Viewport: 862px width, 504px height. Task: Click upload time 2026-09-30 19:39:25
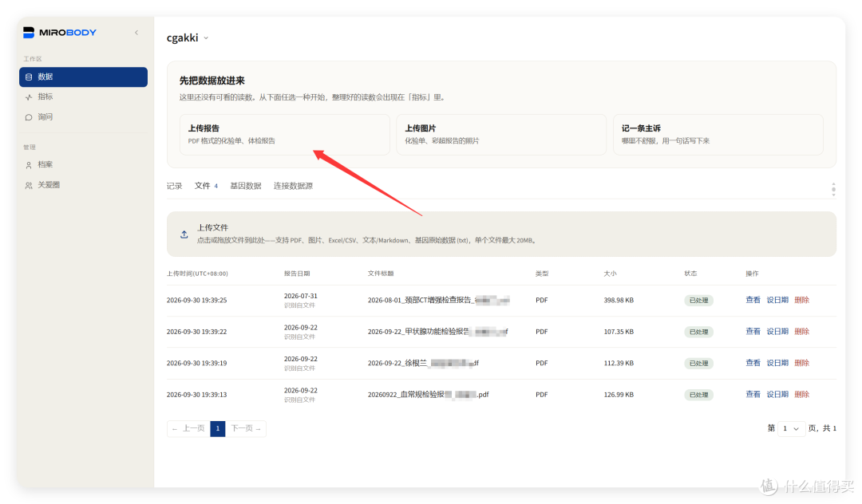pyautogui.click(x=197, y=301)
